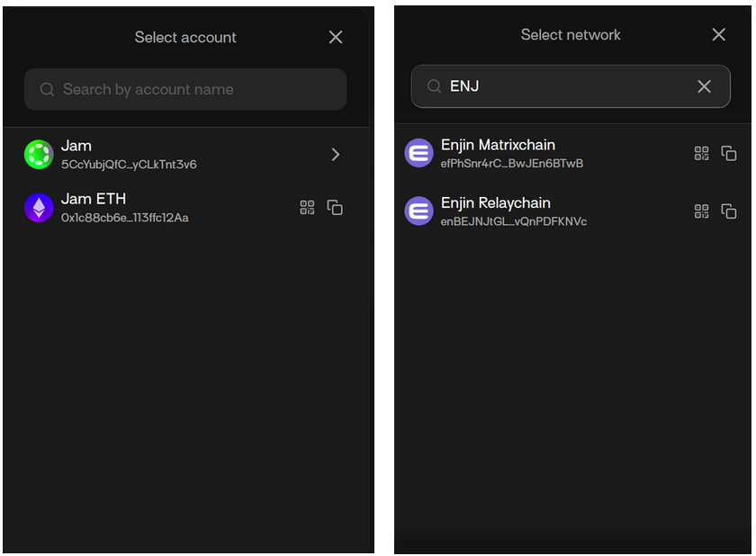Viewport: 756px width, 556px height.
Task: Click the Enjin Matrixchain network name
Action: pos(498,145)
